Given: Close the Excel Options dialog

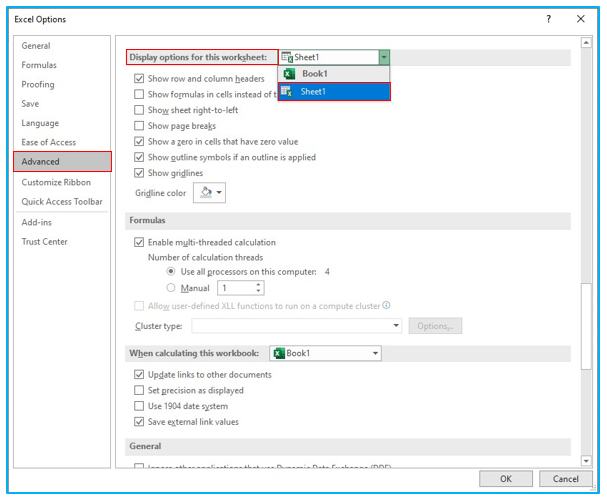Looking at the screenshot, I should pos(581,19).
